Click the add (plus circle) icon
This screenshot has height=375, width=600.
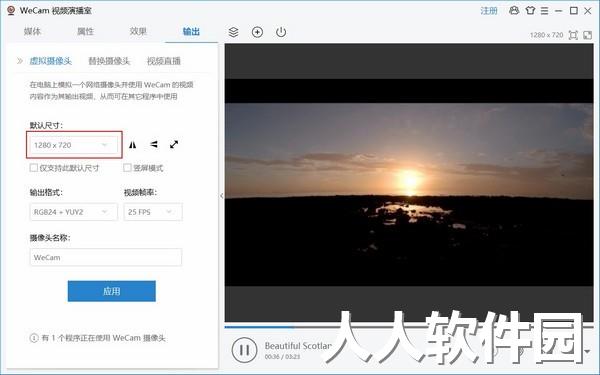pos(257,32)
